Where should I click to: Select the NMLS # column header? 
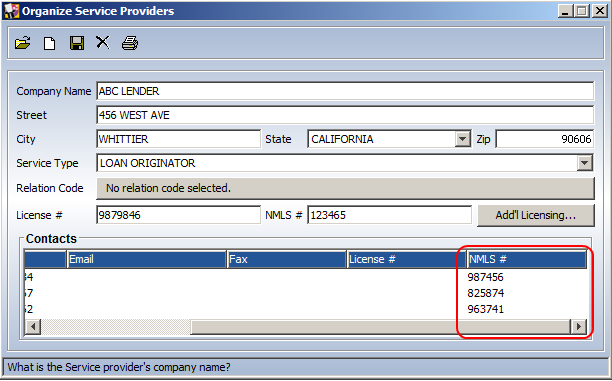[527, 259]
